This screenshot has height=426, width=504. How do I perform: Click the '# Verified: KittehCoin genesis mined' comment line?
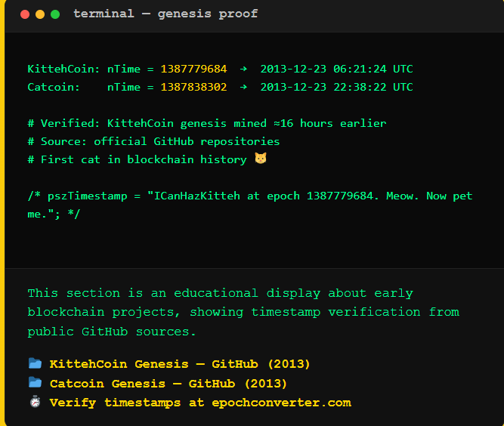click(207, 123)
